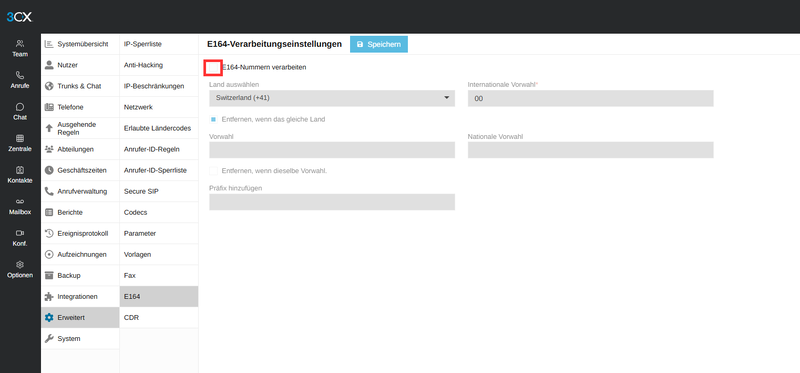Click the Abteilungen group icon
The image size is (800, 373).
click(49, 150)
